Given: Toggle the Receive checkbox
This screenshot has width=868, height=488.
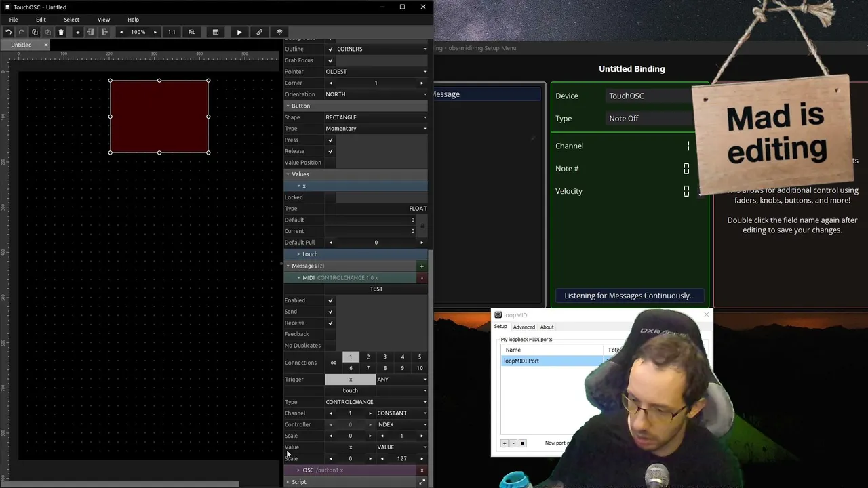Looking at the screenshot, I should tap(330, 323).
